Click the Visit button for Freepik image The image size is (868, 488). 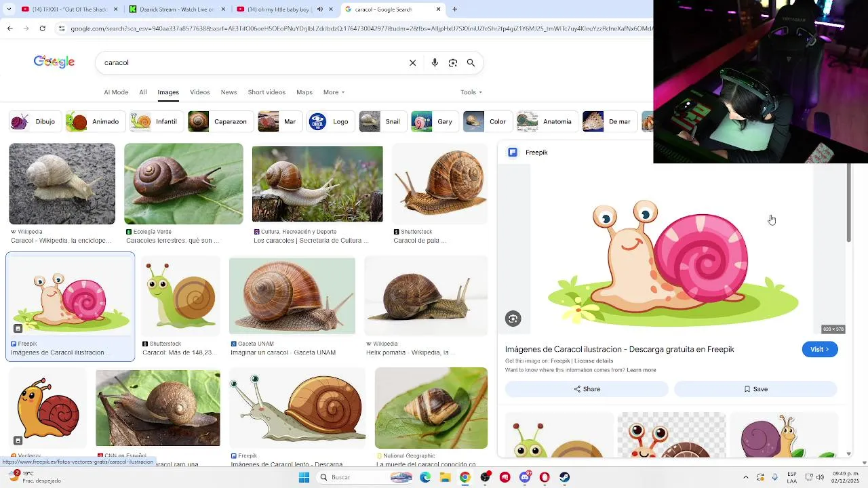pos(820,349)
